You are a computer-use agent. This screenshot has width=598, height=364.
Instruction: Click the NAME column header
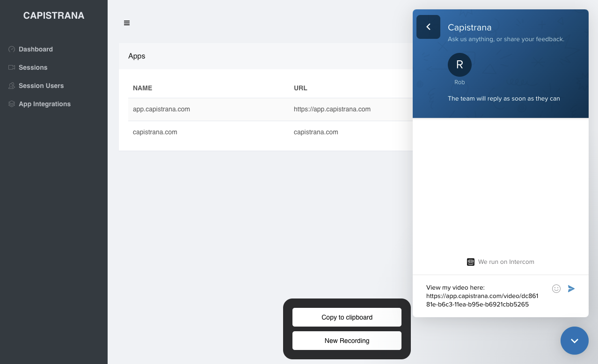pyautogui.click(x=142, y=88)
